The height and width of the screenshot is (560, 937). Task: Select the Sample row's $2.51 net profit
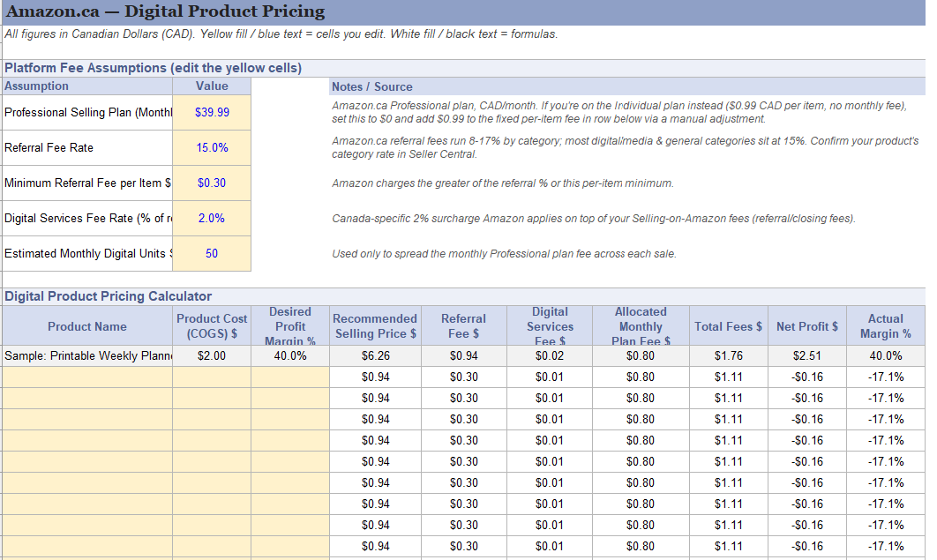tap(807, 355)
